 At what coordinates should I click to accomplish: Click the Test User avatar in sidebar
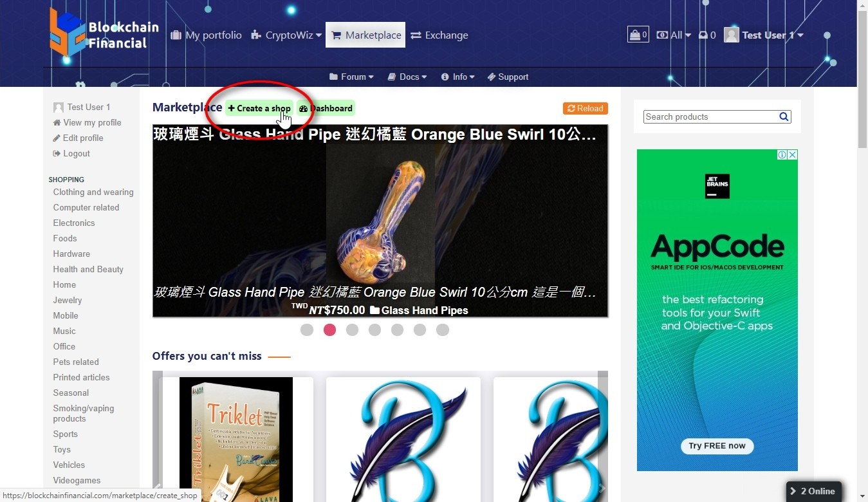pyautogui.click(x=59, y=107)
